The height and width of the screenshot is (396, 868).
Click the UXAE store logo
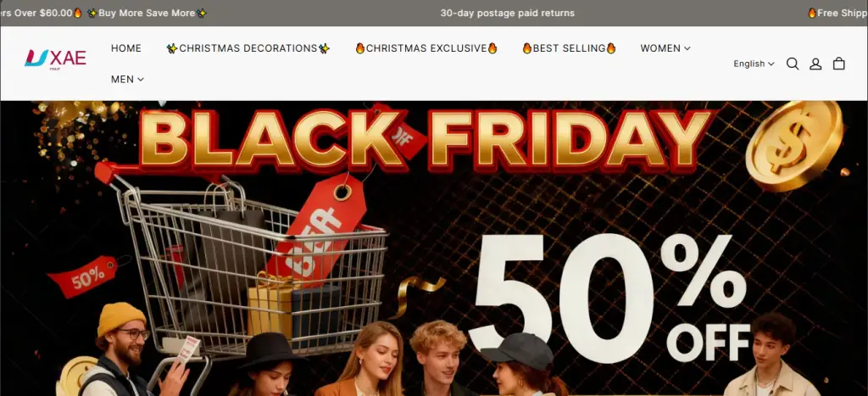coord(55,59)
